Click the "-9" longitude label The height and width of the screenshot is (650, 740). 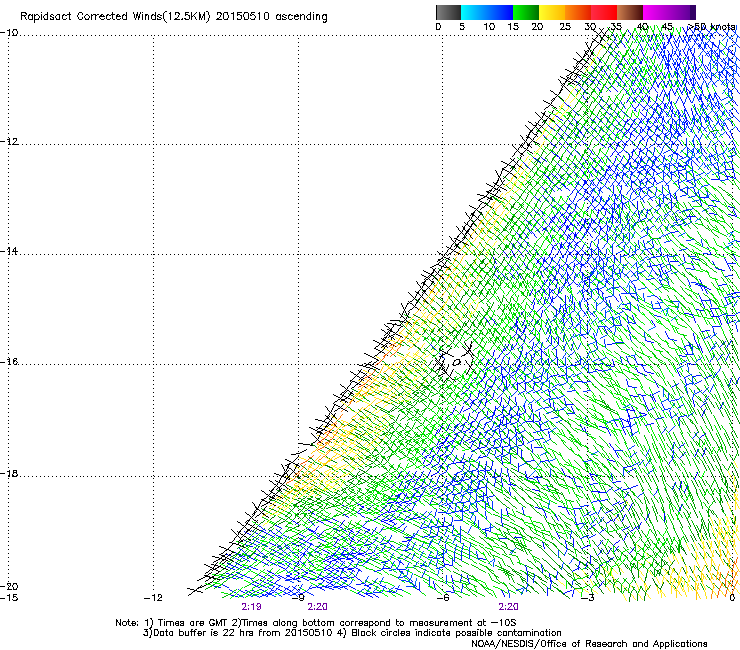(x=298, y=598)
